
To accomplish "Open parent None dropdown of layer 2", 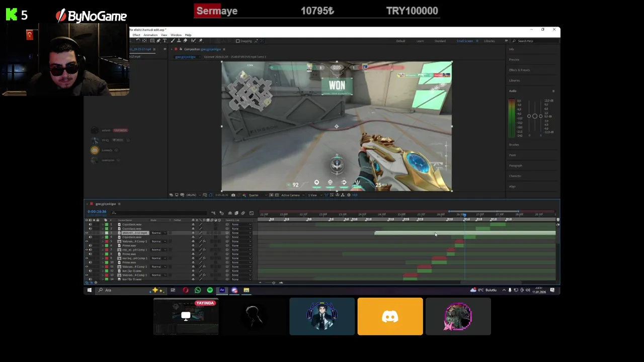I will pos(242,229).
